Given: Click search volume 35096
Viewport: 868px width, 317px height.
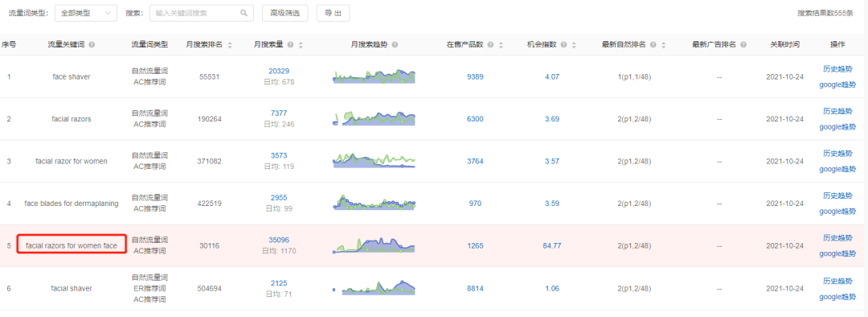Looking at the screenshot, I should 279,240.
